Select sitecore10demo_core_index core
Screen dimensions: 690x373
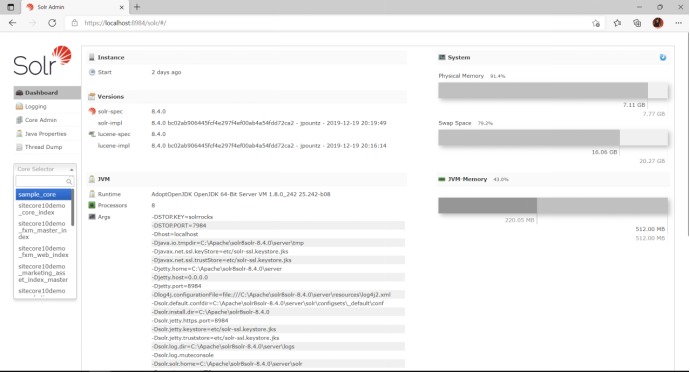point(43,209)
